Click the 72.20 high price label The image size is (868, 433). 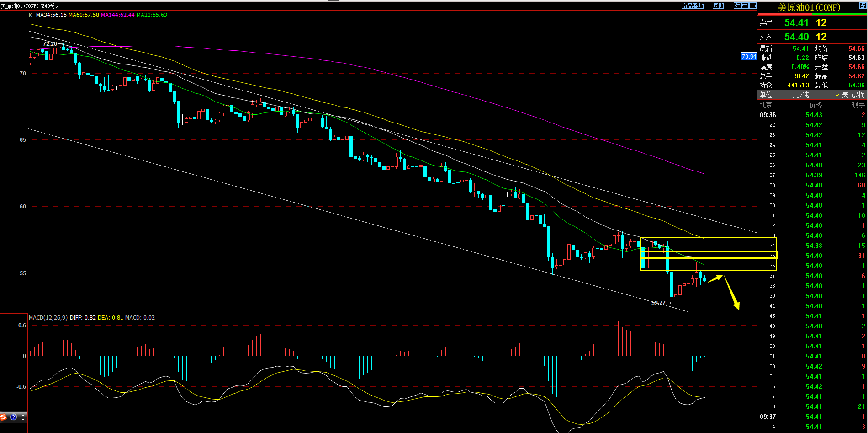tap(50, 44)
